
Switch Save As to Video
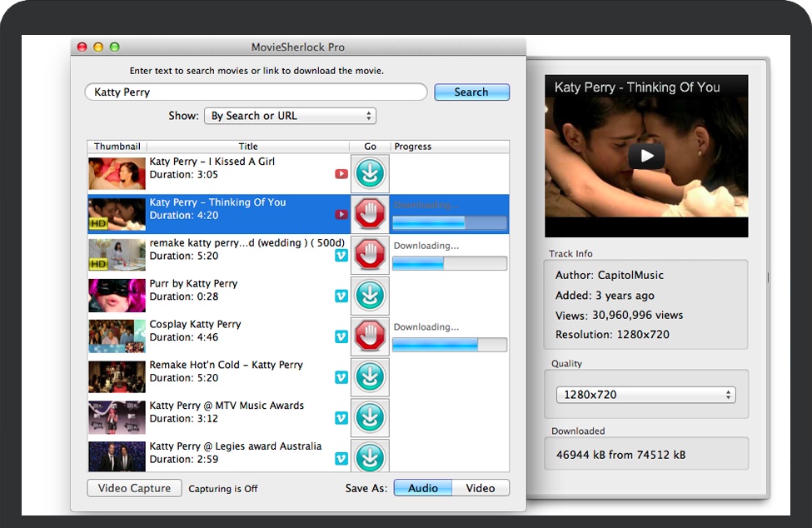480,488
